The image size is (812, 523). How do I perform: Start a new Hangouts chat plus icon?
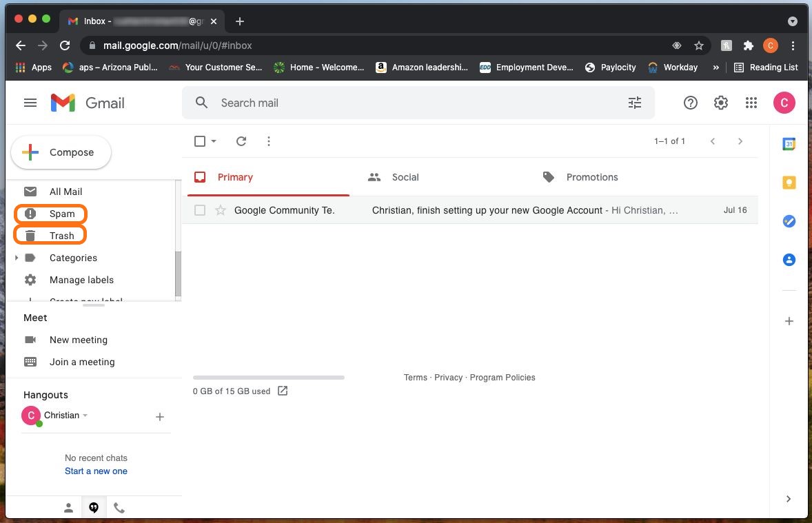160,417
